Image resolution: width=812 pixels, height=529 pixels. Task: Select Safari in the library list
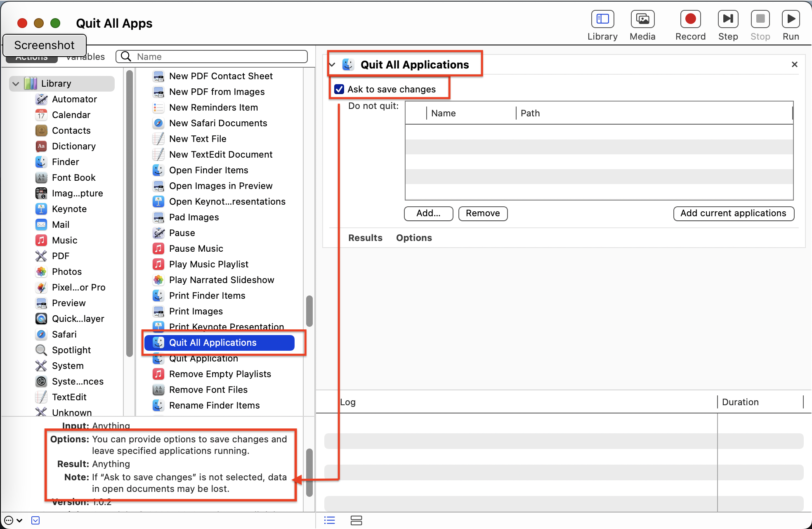click(x=64, y=334)
